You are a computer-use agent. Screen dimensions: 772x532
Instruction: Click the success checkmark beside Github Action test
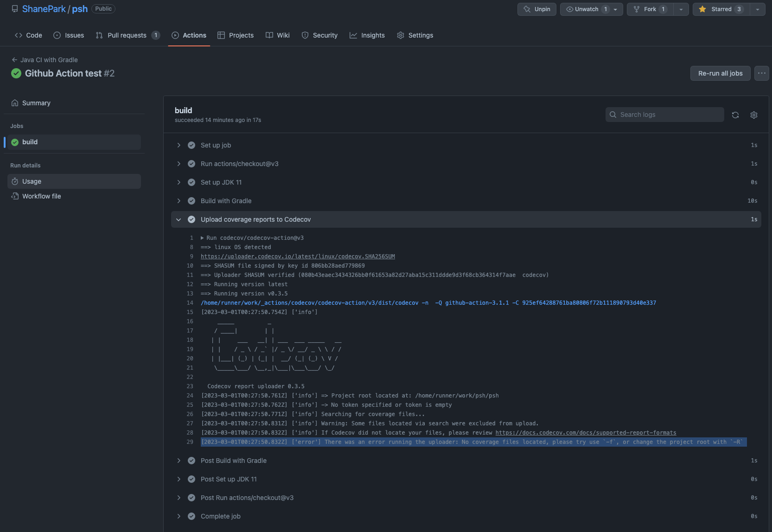pyautogui.click(x=16, y=73)
